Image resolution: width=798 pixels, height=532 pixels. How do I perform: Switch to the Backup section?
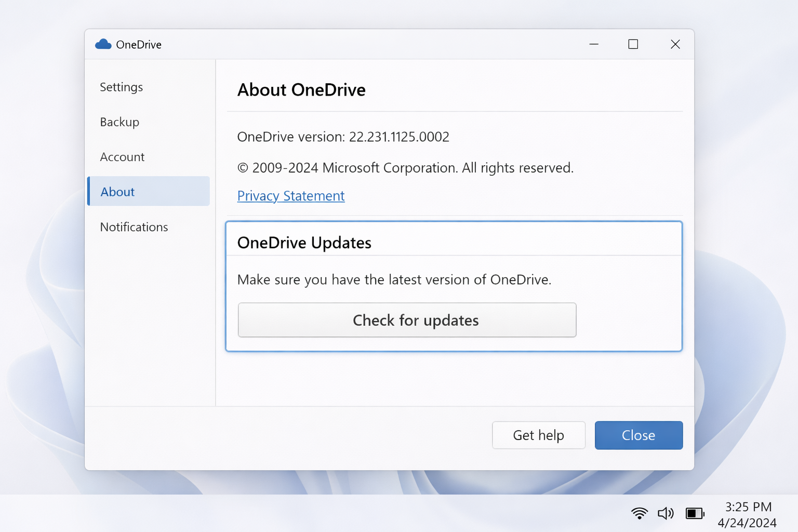point(120,122)
